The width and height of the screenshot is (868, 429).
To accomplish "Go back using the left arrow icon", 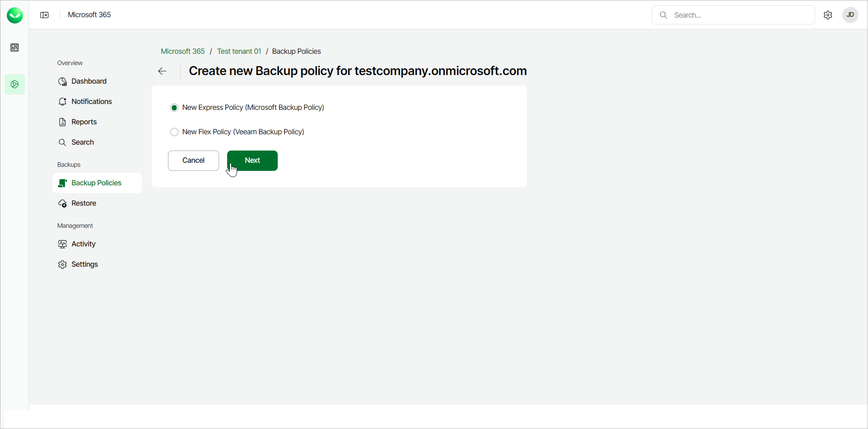I will point(162,71).
